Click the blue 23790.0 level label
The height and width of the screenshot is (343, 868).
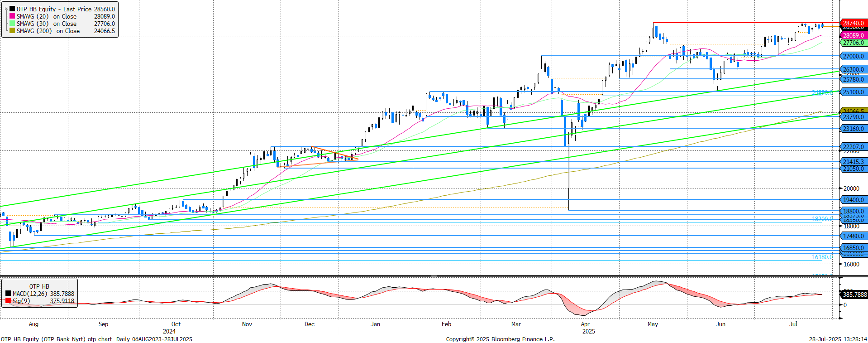[854, 116]
